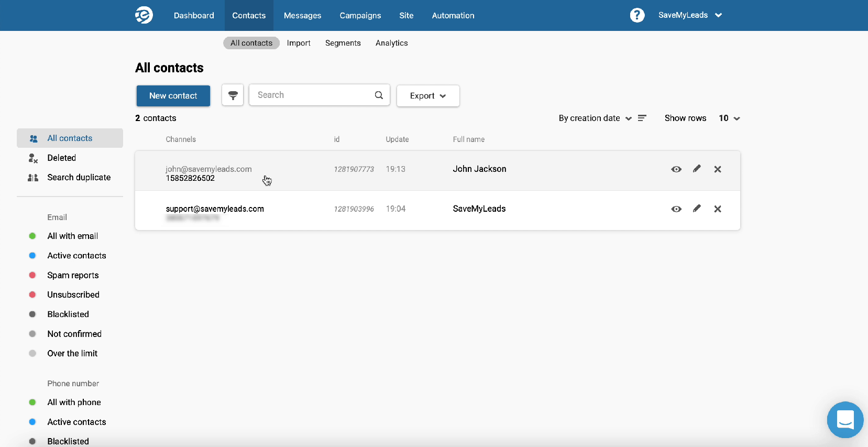Click the eSputnik logo icon
The height and width of the screenshot is (447, 868).
(144, 15)
